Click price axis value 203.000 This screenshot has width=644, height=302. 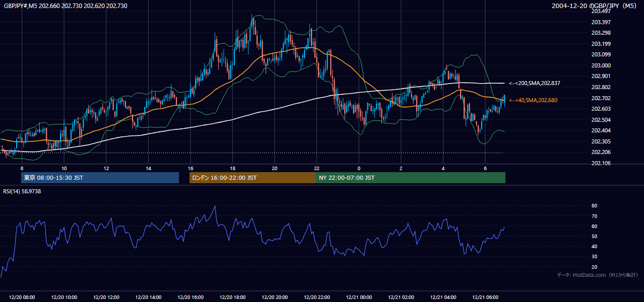[601, 65]
